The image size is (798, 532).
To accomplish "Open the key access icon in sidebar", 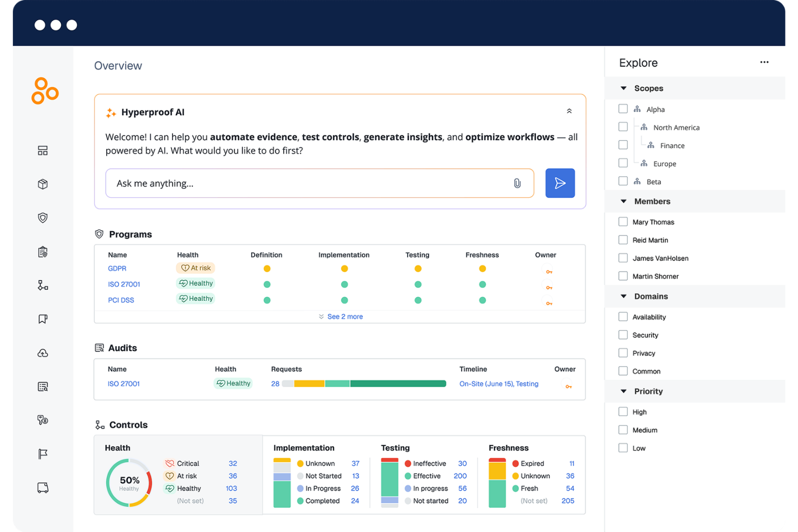I will (43, 420).
